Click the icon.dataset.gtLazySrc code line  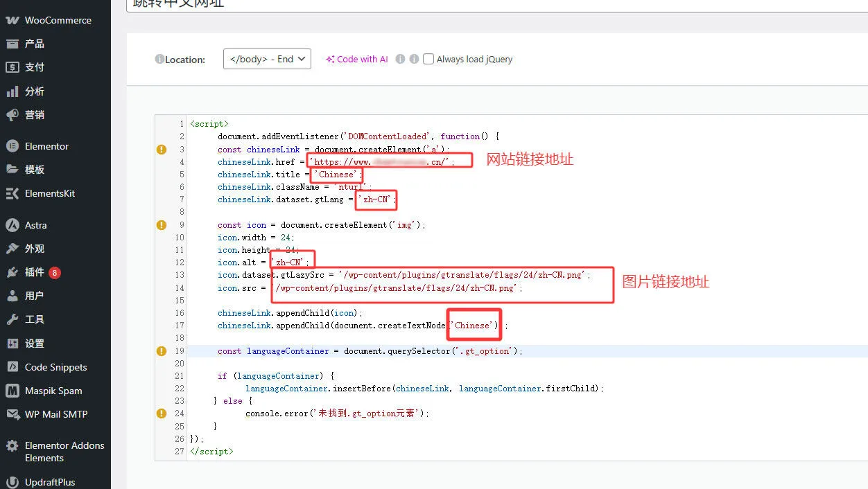pyautogui.click(x=404, y=275)
